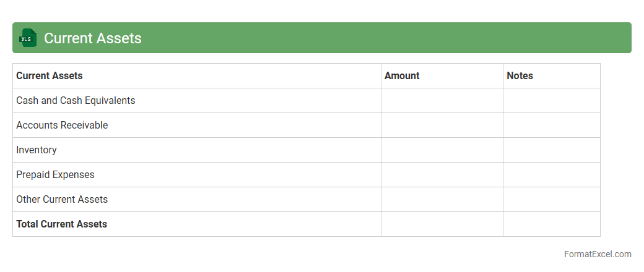The width and height of the screenshot is (644, 272).
Task: Select the Notes cell for Accounts Receivable
Action: click(x=551, y=125)
